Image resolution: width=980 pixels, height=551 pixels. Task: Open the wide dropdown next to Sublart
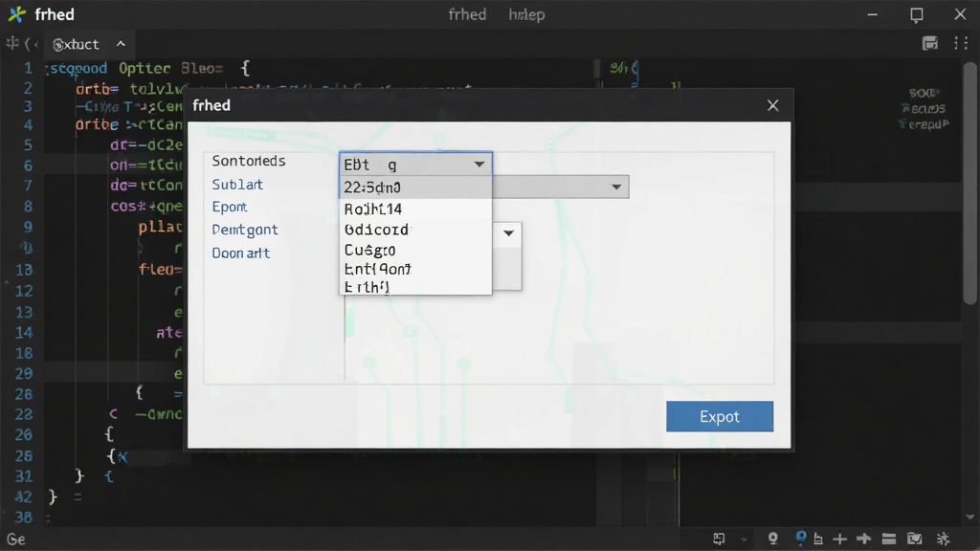[616, 187]
